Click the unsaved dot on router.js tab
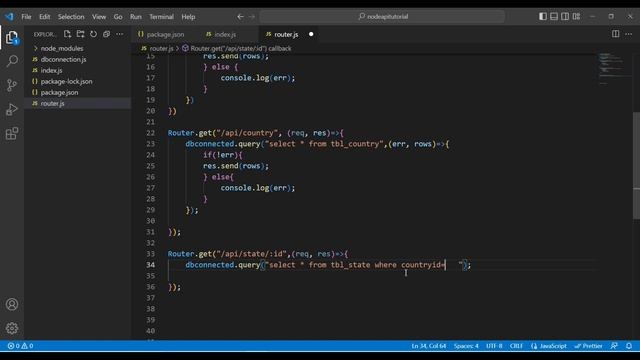This screenshot has height=360, width=640. coord(311,34)
